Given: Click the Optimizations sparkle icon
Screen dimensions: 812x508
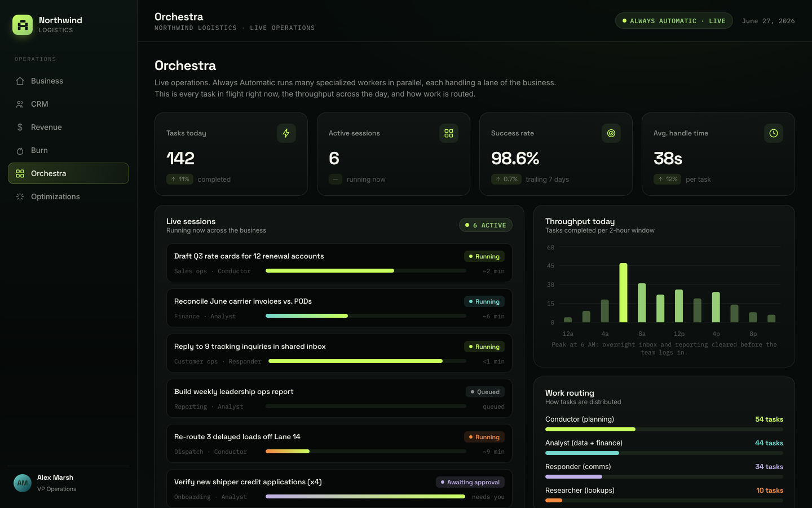Looking at the screenshot, I should point(20,196).
